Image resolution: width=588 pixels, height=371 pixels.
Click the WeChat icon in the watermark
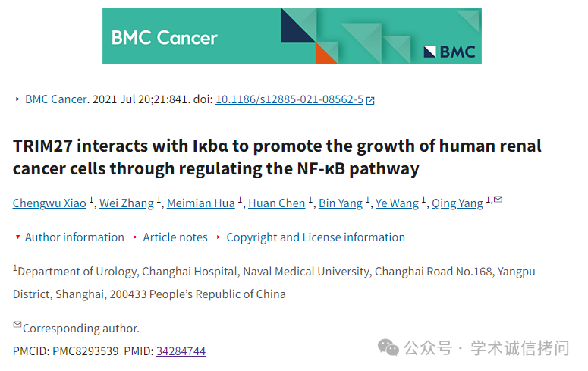tap(388, 347)
